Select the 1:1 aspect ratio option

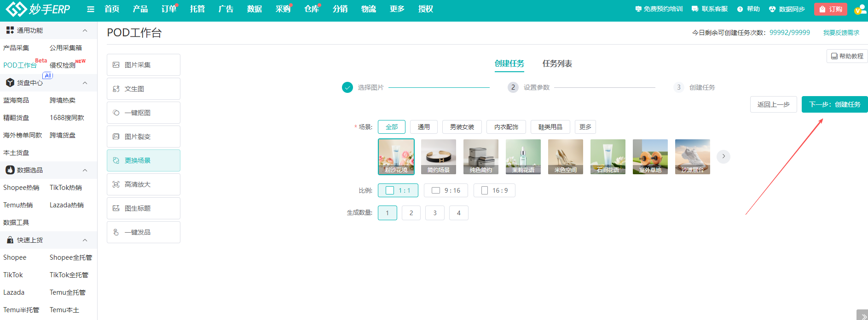[398, 190]
